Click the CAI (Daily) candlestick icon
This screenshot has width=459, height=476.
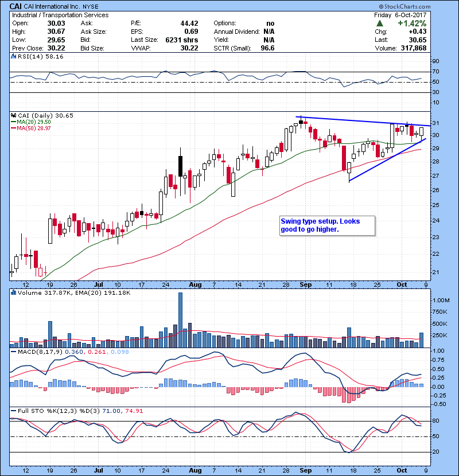13,115
